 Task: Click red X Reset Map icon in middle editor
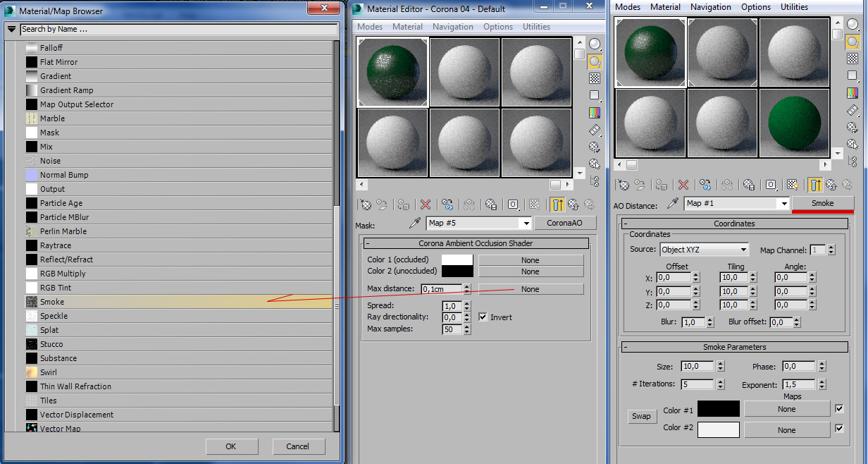tap(426, 204)
